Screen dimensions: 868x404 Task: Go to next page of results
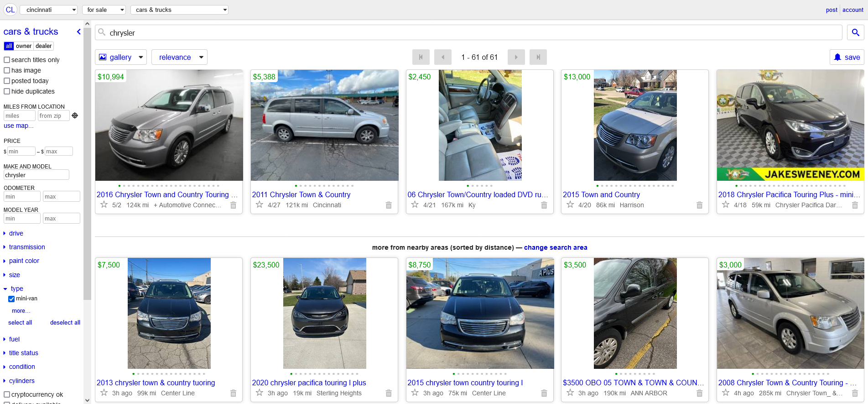[516, 57]
